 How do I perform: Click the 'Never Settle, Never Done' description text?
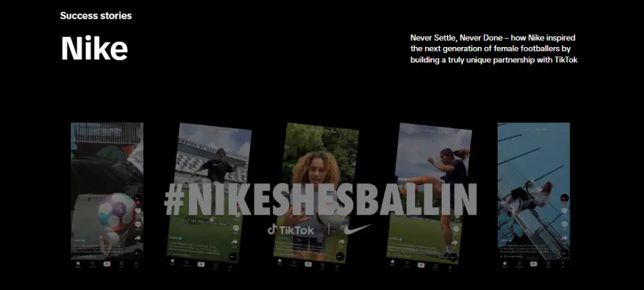[494, 49]
